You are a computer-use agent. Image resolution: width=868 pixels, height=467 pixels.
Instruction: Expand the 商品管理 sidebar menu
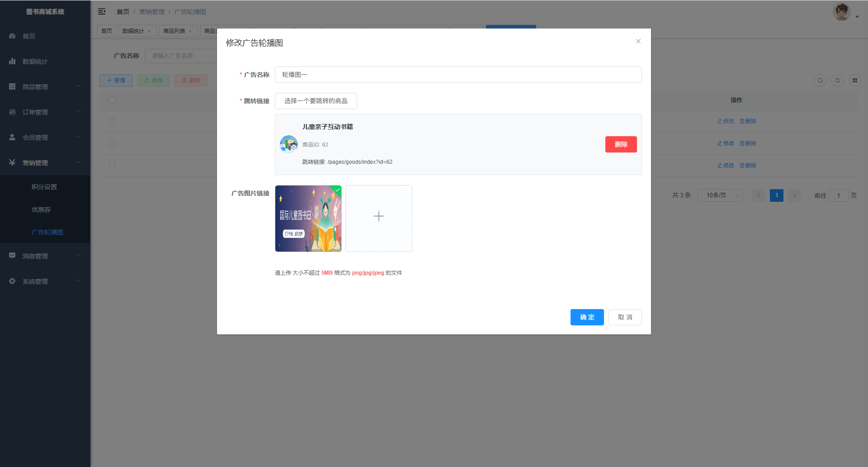(x=45, y=87)
